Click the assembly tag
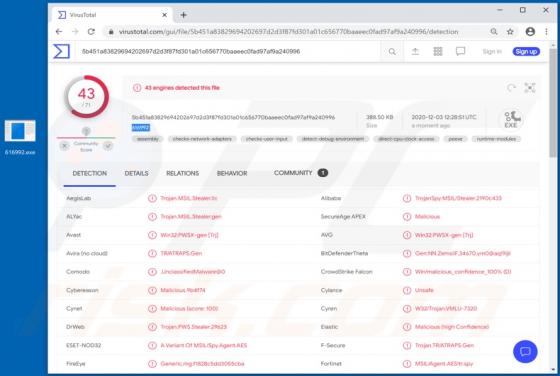The height and width of the screenshot is (376, 560). pyautogui.click(x=148, y=139)
